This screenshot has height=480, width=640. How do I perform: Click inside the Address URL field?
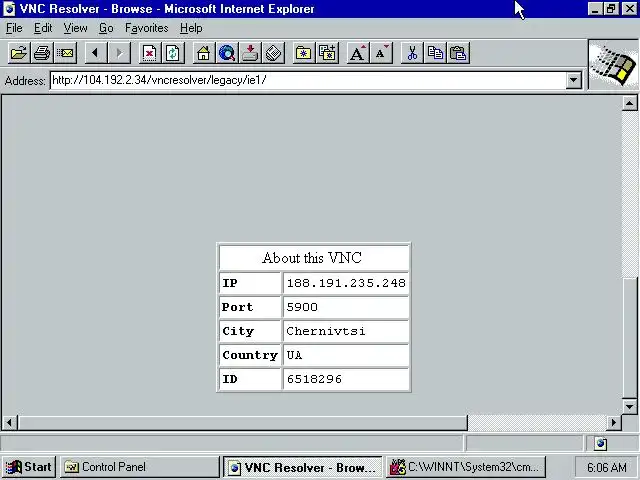pos(308,80)
